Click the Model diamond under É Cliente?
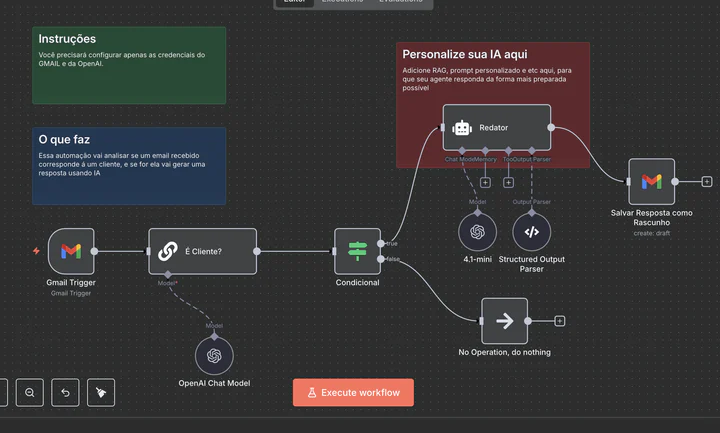The width and height of the screenshot is (720, 433). click(x=168, y=275)
